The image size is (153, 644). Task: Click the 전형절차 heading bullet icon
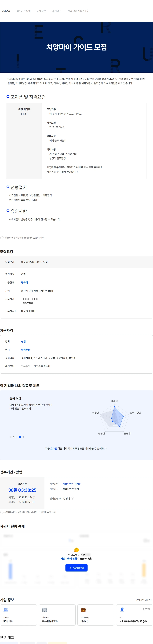[x=8, y=187]
